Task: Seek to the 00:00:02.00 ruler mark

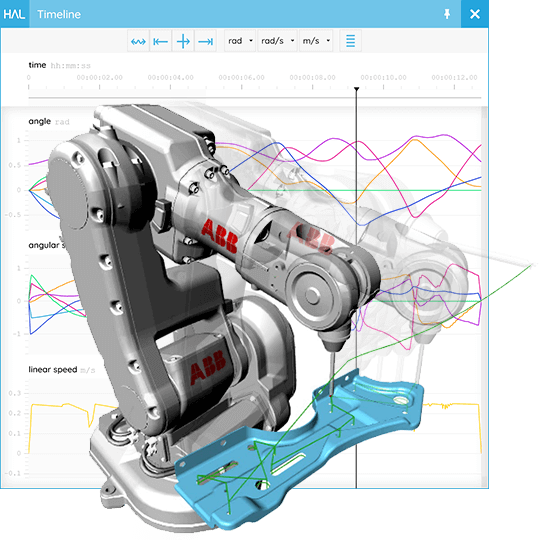Action: pyautogui.click(x=100, y=77)
